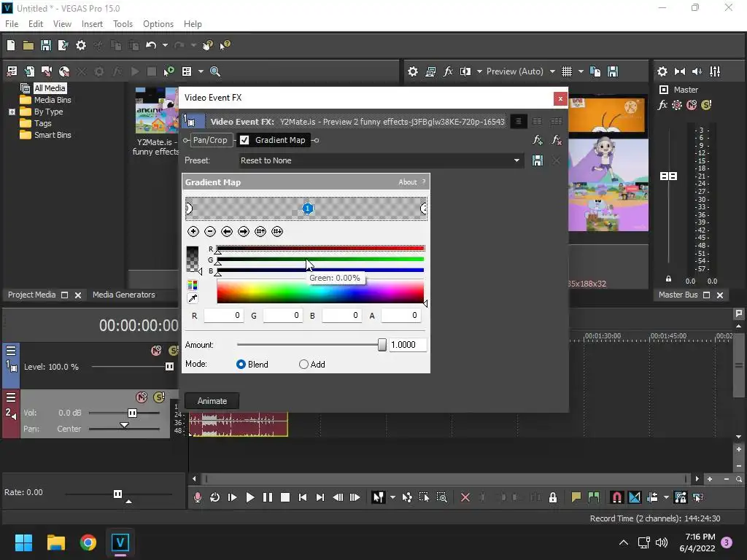Open the Plug-In Chain icon in Video Event FX
The height and width of the screenshot is (560, 747).
(x=538, y=140)
